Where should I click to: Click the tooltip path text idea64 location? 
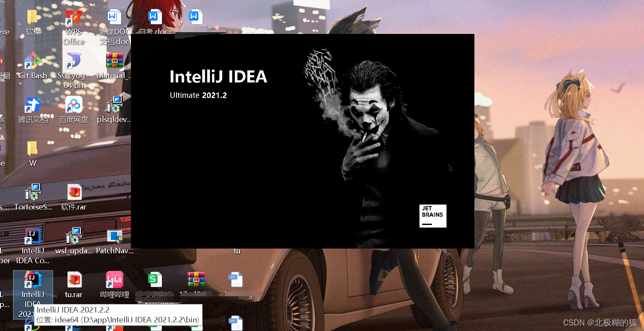(118, 320)
